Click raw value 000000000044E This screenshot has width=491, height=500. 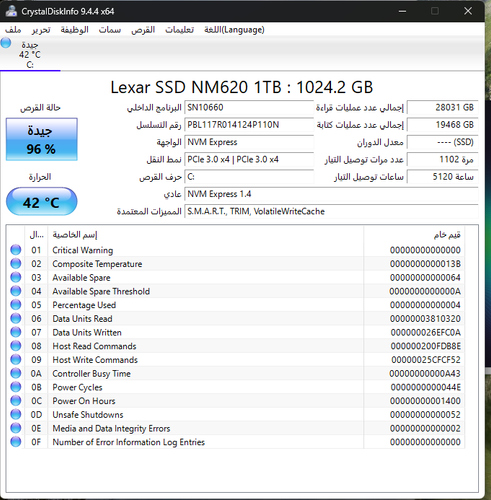click(425, 387)
